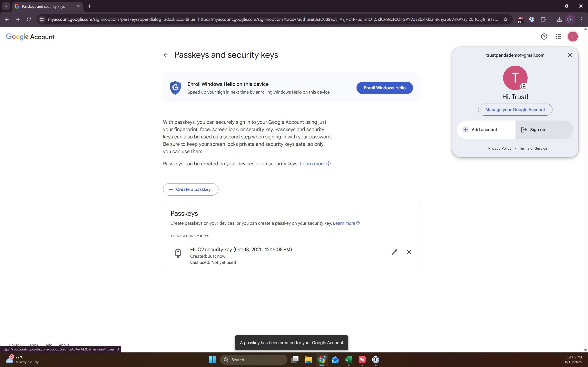Open Manage your Google Account
The height and width of the screenshot is (367, 588).
click(x=515, y=110)
